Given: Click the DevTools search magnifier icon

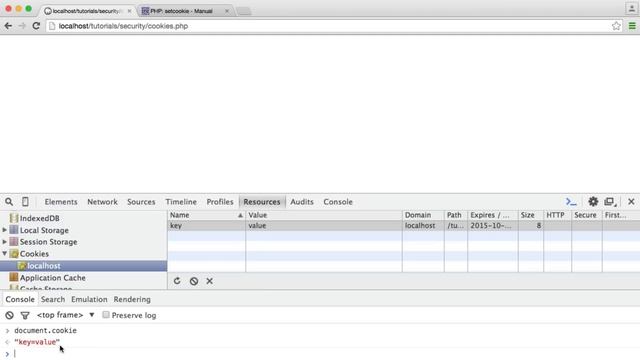Looking at the screenshot, I should (x=9, y=202).
